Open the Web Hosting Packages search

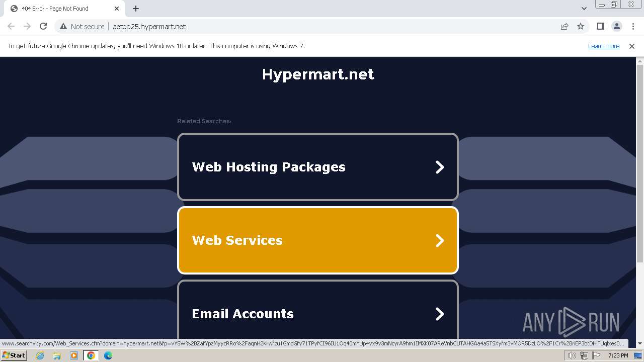pos(318,167)
